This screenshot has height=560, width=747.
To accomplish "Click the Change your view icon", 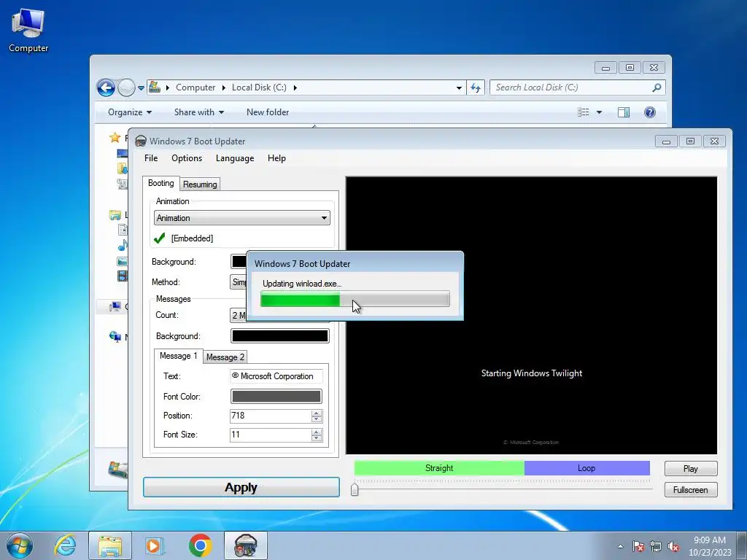I will (x=584, y=112).
